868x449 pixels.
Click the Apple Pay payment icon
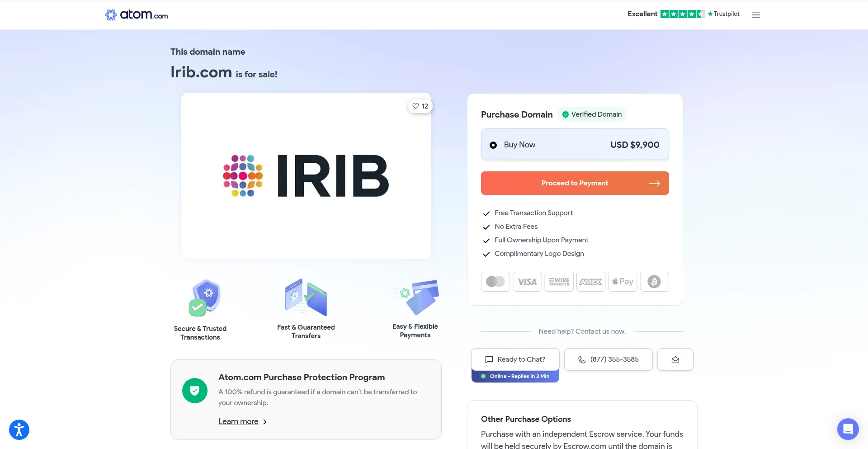623,282
